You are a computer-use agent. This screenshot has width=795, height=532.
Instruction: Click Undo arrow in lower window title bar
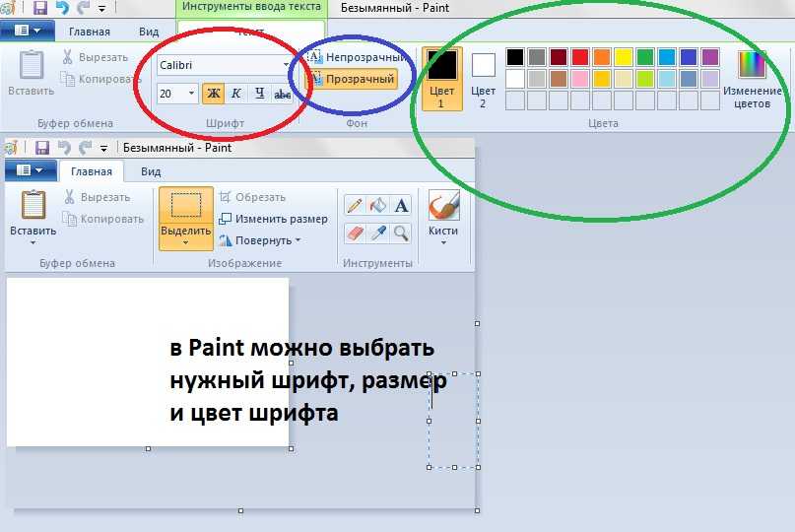pos(63,148)
